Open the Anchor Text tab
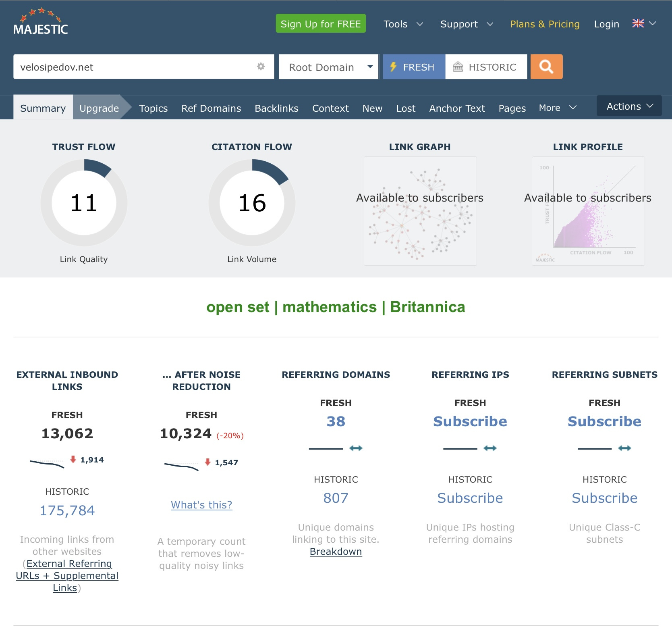Screen dimensions: 672x631 (x=457, y=108)
